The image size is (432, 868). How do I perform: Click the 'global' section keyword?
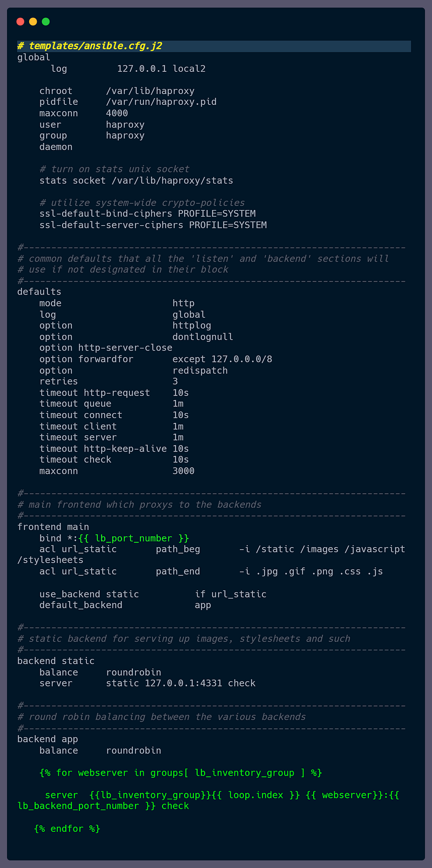(x=33, y=57)
